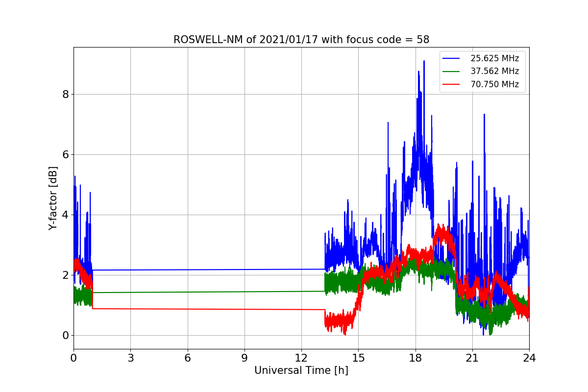The image size is (588, 392).
Task: Click the x-axis tick label '21'
Action: [472, 358]
